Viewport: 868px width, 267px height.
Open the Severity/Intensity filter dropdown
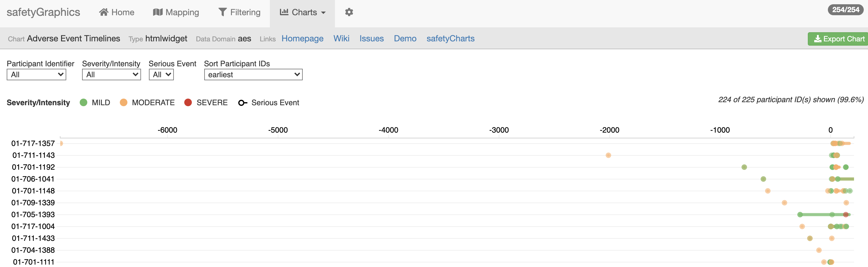[112, 75]
